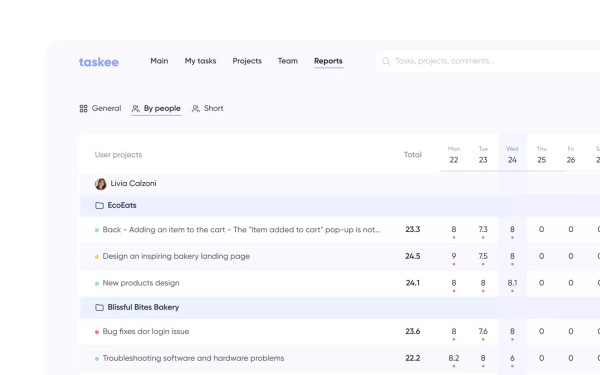600x375 pixels.
Task: Open Livia Calzoni's user row
Action: click(340, 184)
